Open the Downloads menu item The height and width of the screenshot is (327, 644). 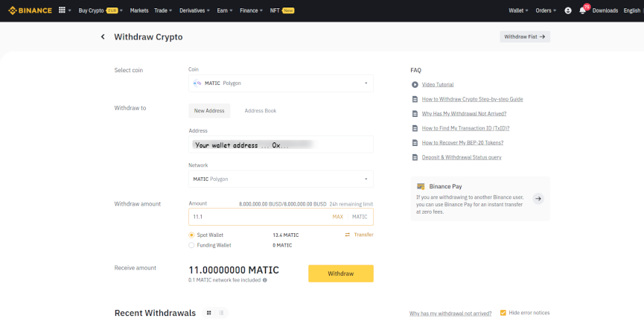pos(605,10)
